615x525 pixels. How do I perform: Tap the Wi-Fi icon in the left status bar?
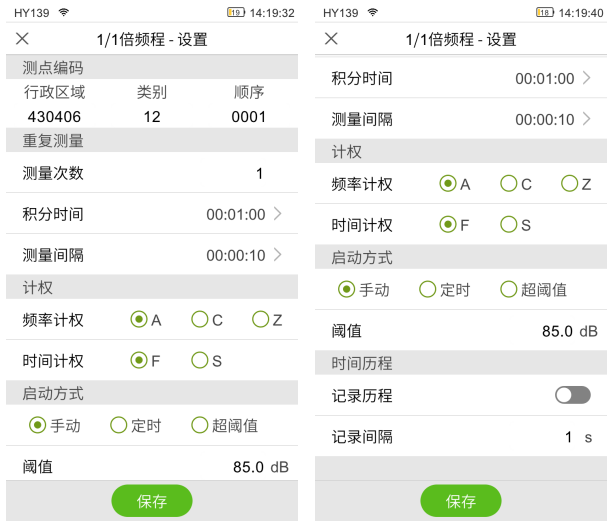[x=64, y=12]
